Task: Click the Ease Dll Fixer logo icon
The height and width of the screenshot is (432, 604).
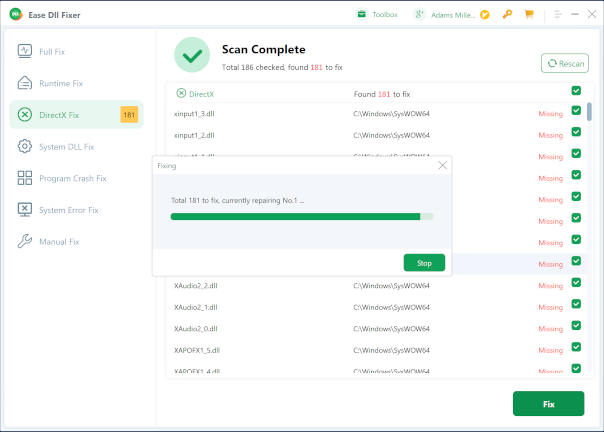Action: pyautogui.click(x=14, y=14)
